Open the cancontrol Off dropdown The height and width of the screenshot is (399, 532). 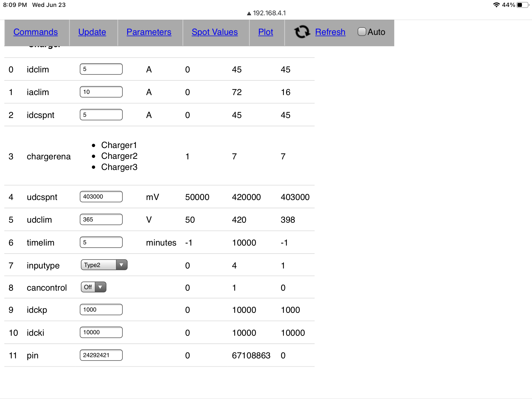tap(93, 287)
